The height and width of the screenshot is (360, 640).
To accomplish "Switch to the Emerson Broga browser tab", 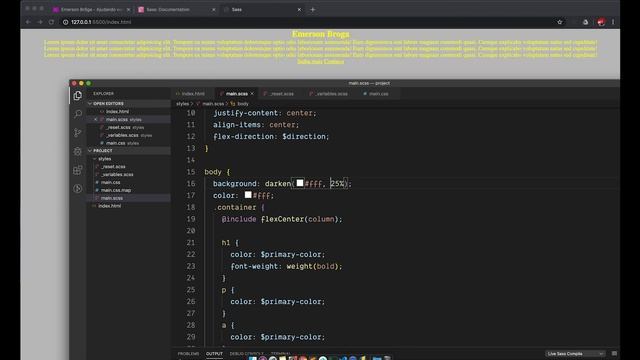I will click(x=91, y=9).
